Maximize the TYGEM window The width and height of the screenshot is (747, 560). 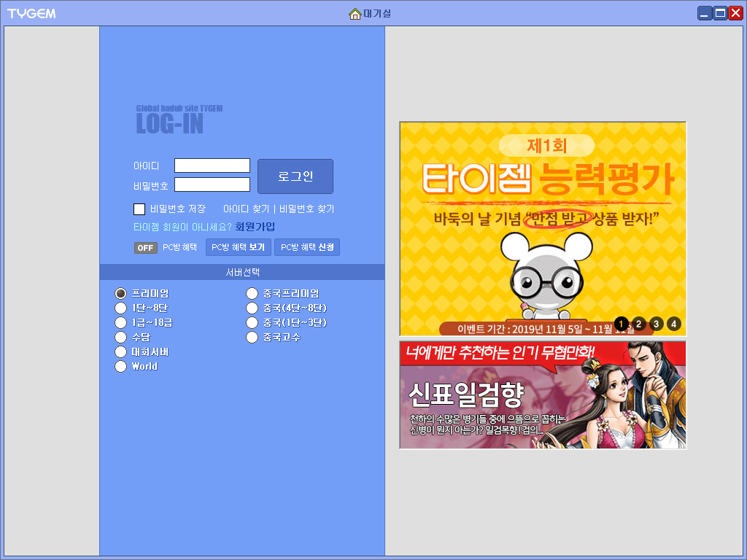(x=720, y=13)
